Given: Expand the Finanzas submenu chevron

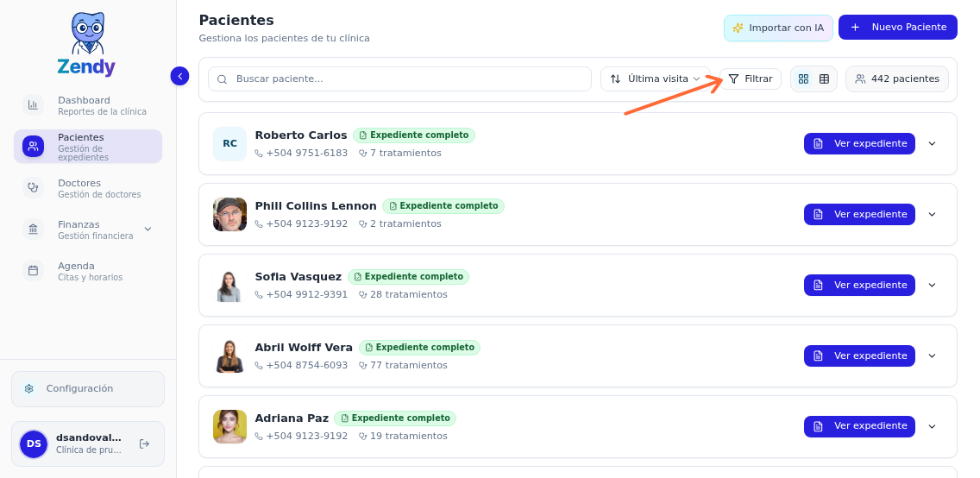Looking at the screenshot, I should [x=148, y=230].
